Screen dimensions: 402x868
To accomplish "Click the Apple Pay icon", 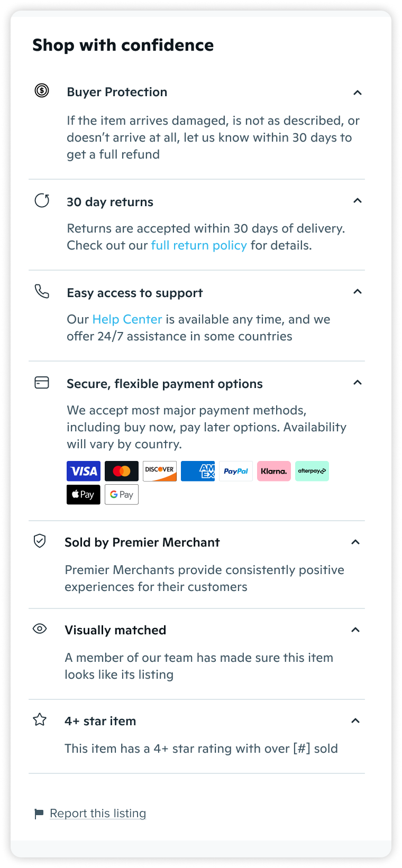I will 84,495.
